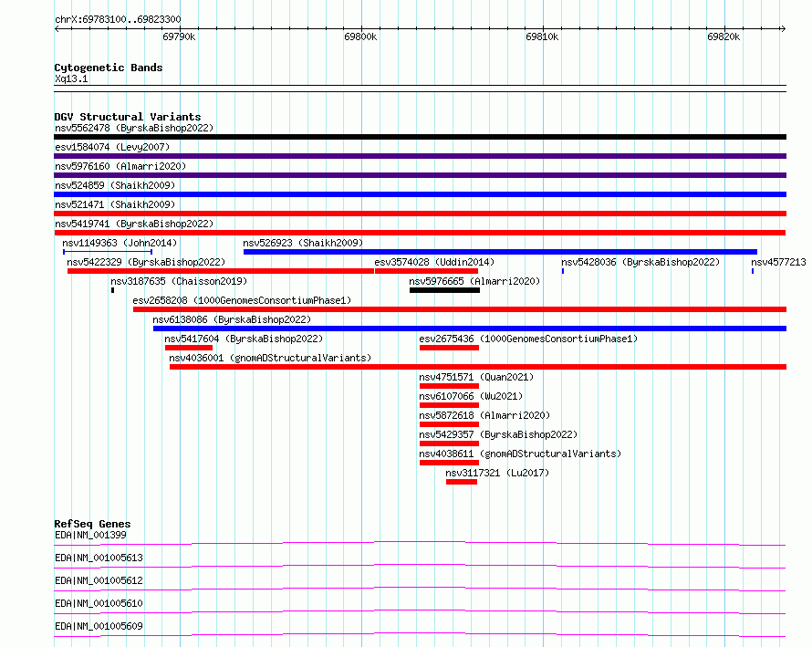The width and height of the screenshot is (812, 647).
Task: Click nsv6138086 (ByrskaBishop2022) label
Action: point(232,319)
